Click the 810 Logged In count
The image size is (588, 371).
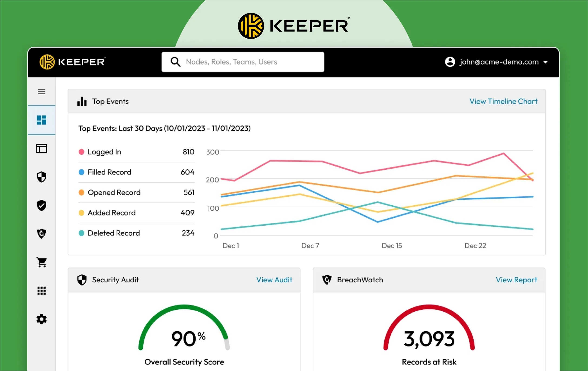(189, 152)
